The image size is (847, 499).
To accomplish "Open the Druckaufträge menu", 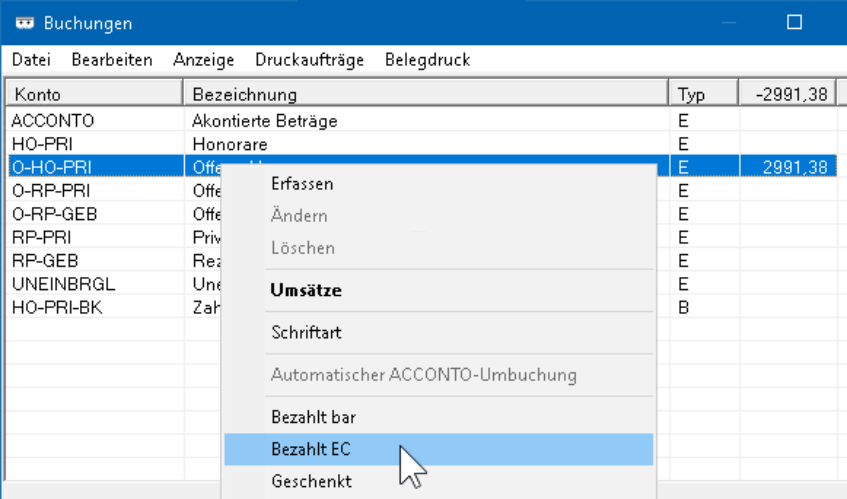I will coord(310,59).
